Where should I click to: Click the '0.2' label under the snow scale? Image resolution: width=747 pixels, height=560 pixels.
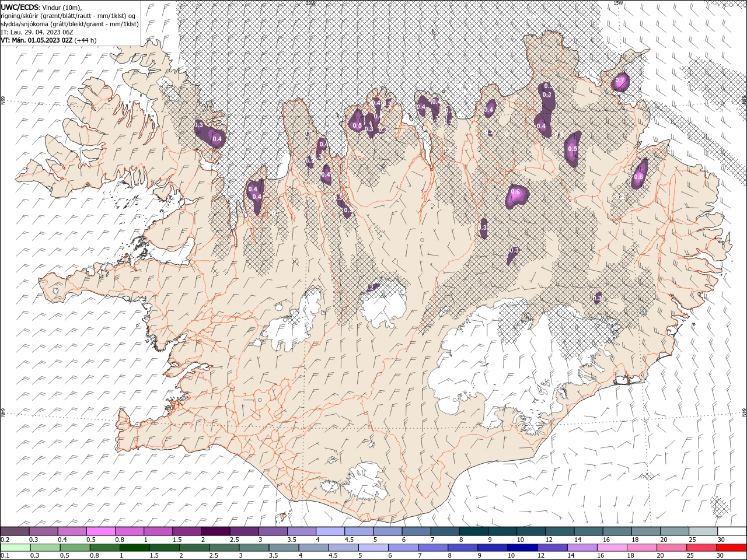(5, 540)
